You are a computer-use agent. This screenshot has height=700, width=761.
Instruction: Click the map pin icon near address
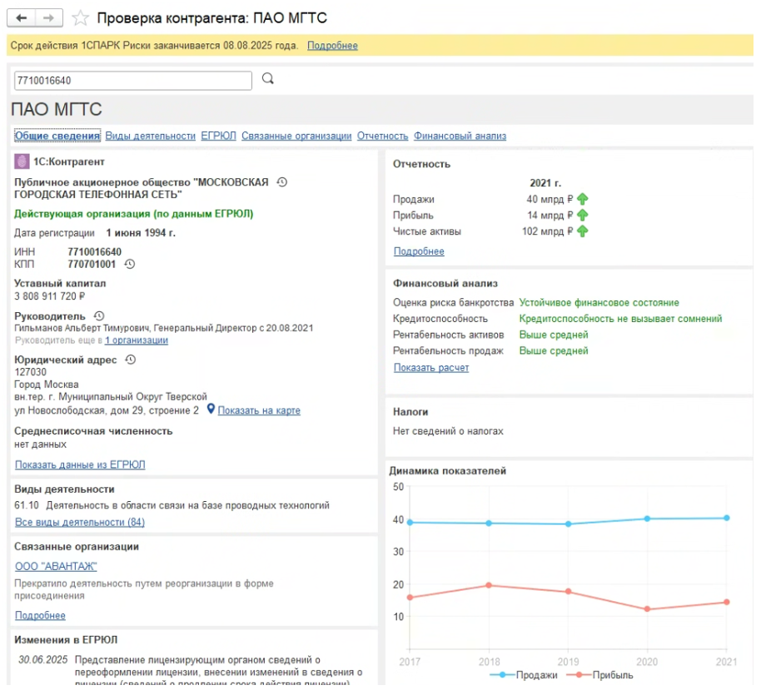click(x=211, y=410)
